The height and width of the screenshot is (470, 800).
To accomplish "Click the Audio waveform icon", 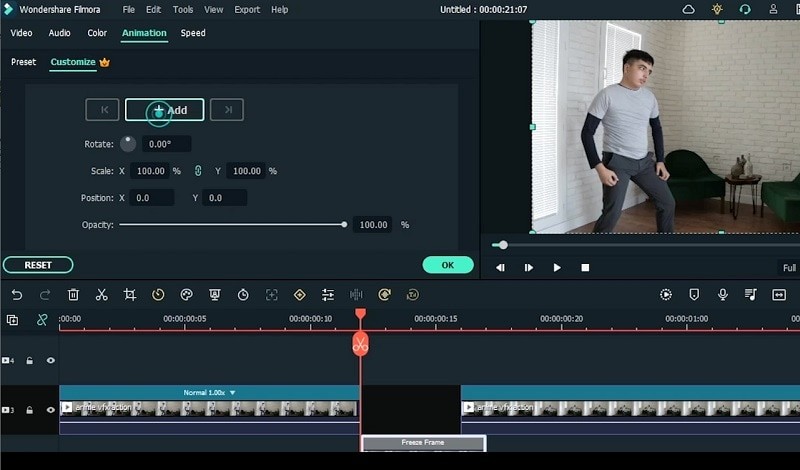I will click(x=356, y=294).
